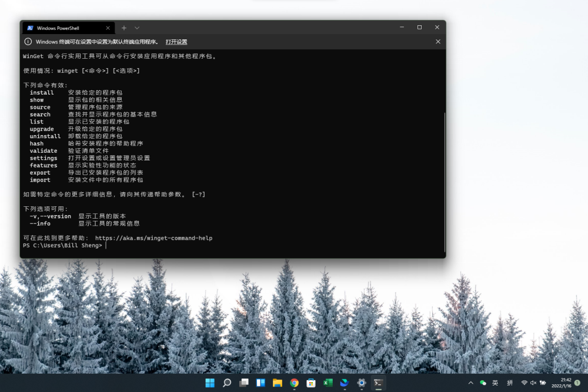Open a new terminal tab with plus button

pos(123,28)
